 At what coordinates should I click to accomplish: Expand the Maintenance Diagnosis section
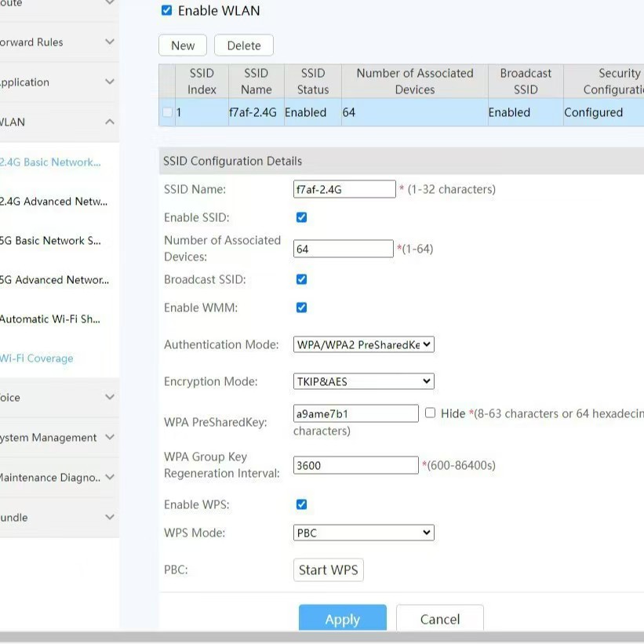coord(109,478)
